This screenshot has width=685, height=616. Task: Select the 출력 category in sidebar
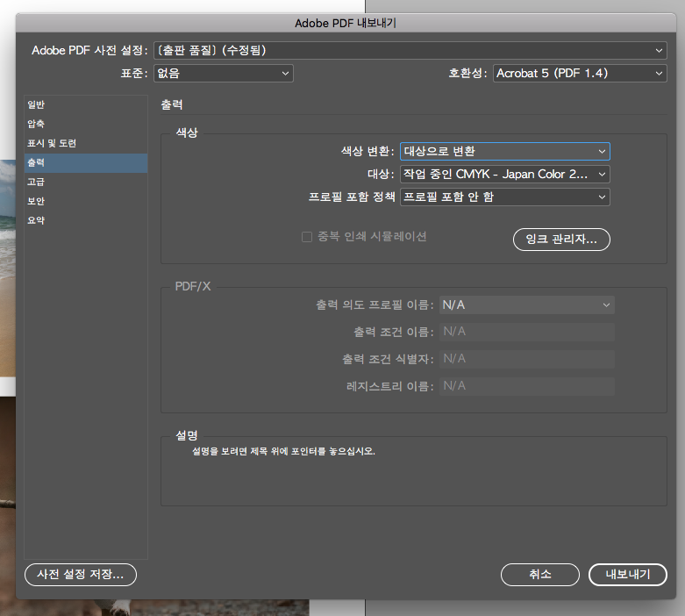point(86,162)
